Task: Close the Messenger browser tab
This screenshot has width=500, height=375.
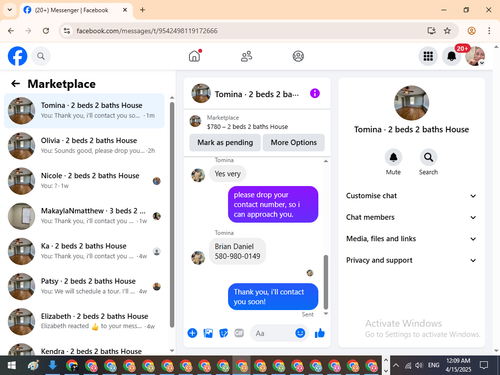Action: tap(125, 10)
